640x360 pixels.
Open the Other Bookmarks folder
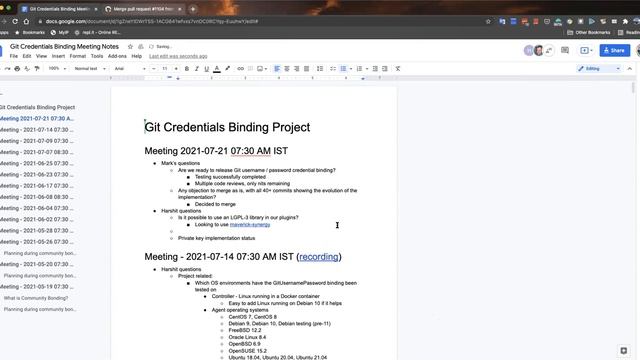[589, 32]
